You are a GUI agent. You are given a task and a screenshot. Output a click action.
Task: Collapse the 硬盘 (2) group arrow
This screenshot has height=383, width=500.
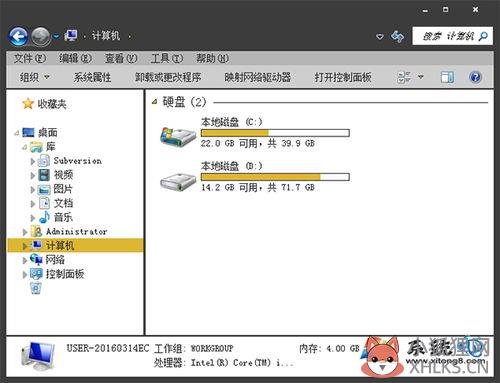(x=154, y=102)
